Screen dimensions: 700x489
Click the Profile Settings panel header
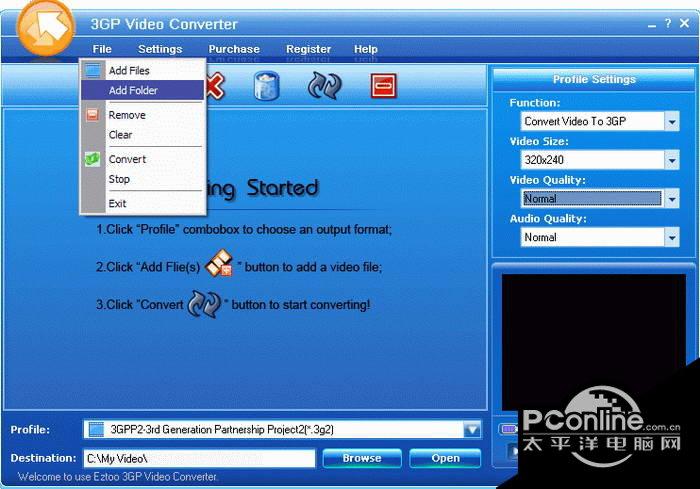coord(594,79)
